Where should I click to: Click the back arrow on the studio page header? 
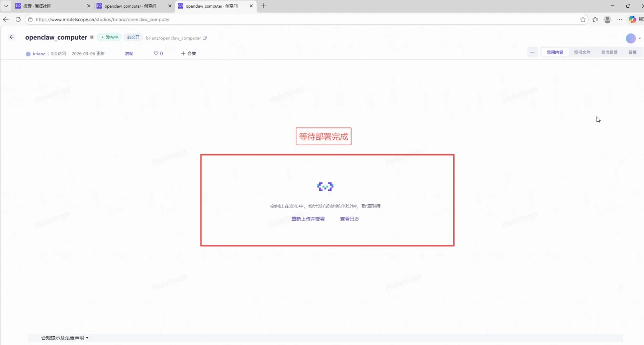(12, 37)
